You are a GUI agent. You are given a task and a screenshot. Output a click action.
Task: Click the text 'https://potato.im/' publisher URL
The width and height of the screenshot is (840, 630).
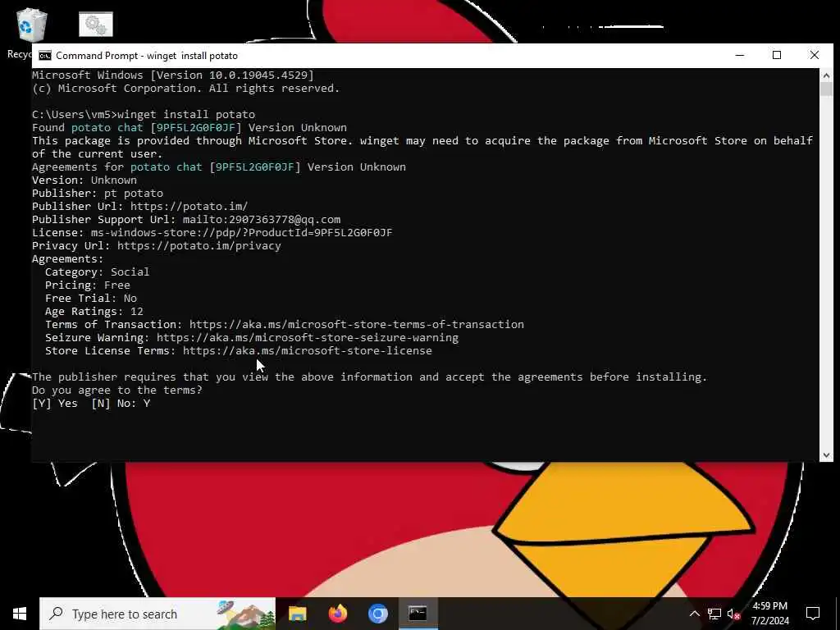(189, 206)
